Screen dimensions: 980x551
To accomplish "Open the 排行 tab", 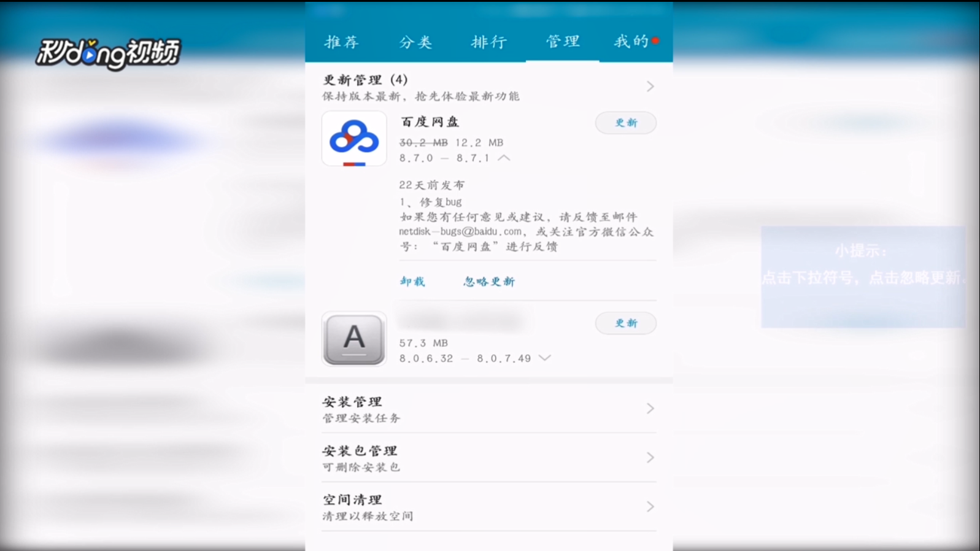I will click(489, 42).
